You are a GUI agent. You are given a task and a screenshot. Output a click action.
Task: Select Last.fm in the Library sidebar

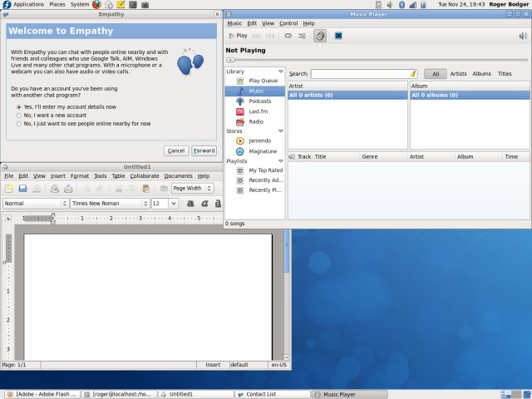pyautogui.click(x=257, y=111)
